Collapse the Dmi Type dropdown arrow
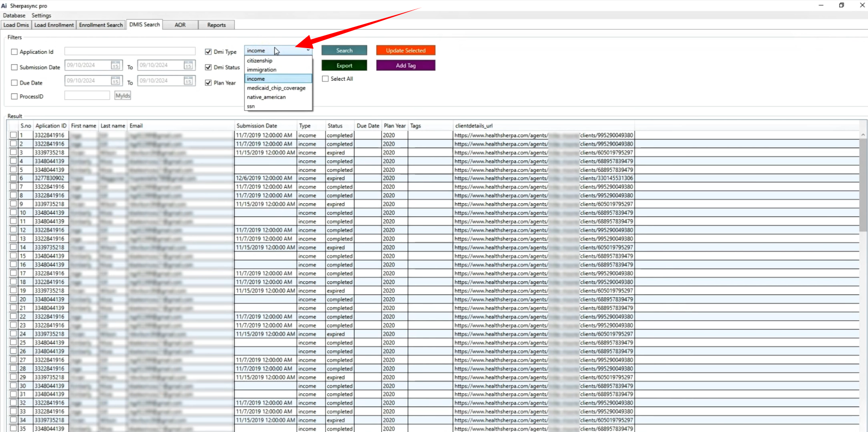This screenshot has width=868, height=432. [x=308, y=50]
